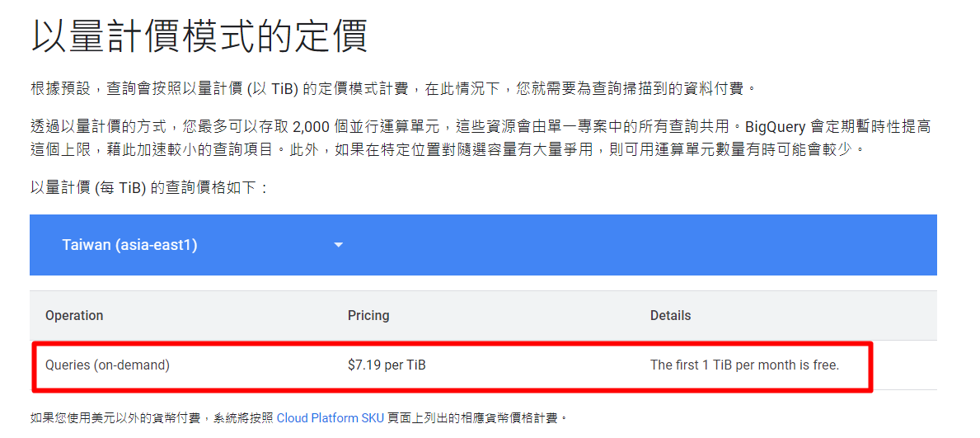Select the $7.19 per TiB price
The width and height of the screenshot is (980, 438).
click(x=387, y=365)
